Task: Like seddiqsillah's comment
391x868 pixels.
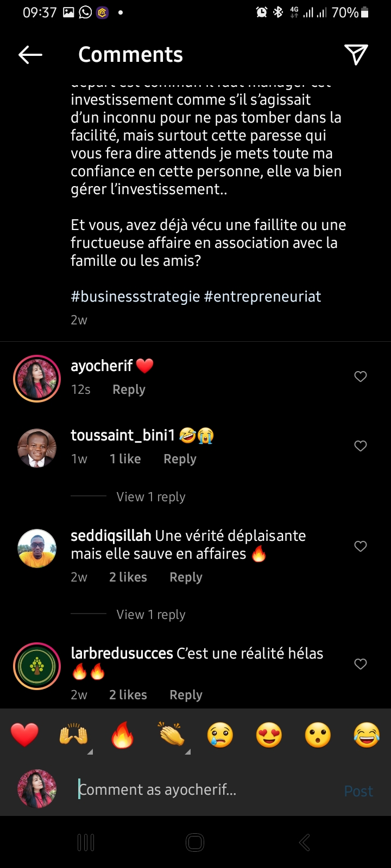Action: click(x=361, y=546)
